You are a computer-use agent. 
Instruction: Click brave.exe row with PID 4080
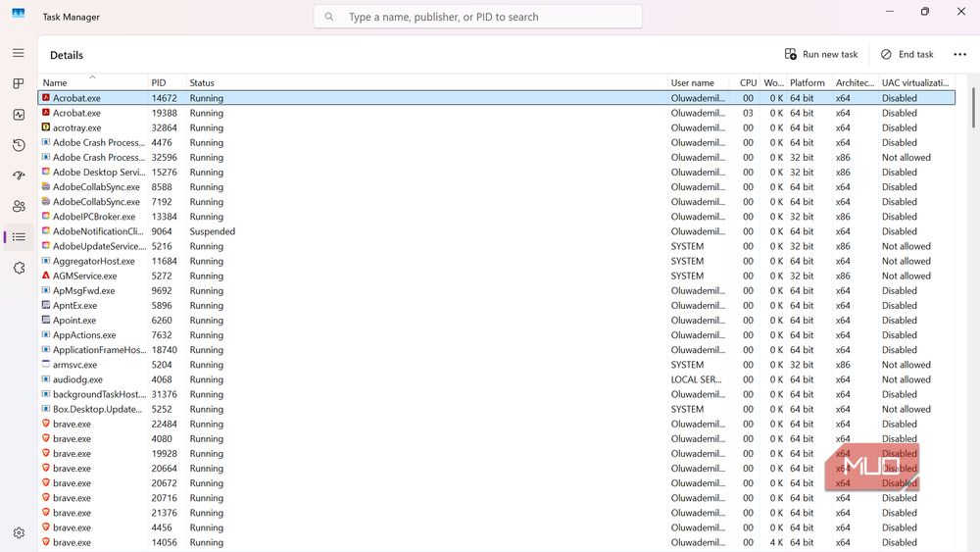[496, 439]
